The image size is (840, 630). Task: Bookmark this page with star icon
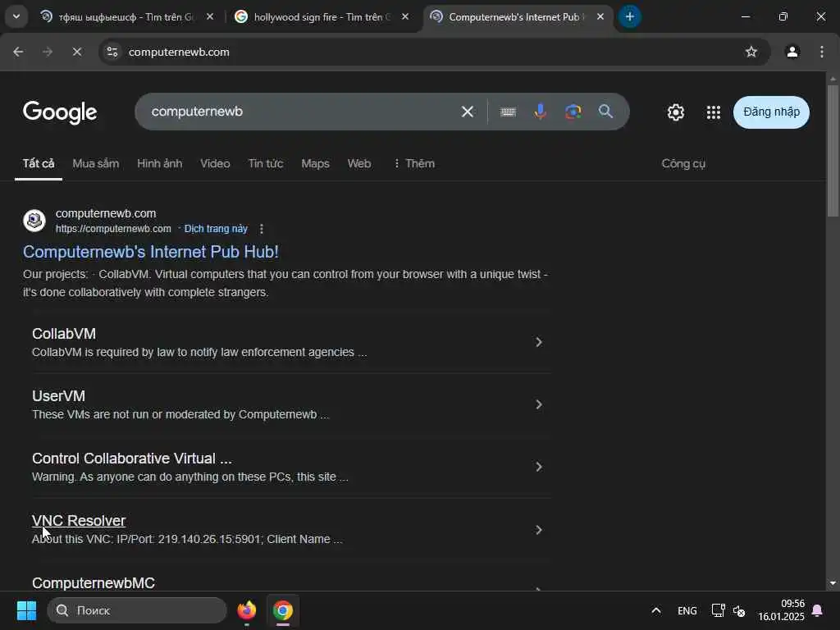[x=751, y=52]
